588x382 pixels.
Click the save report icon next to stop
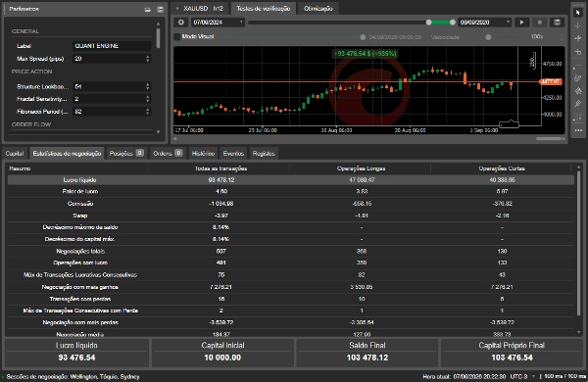pos(558,23)
